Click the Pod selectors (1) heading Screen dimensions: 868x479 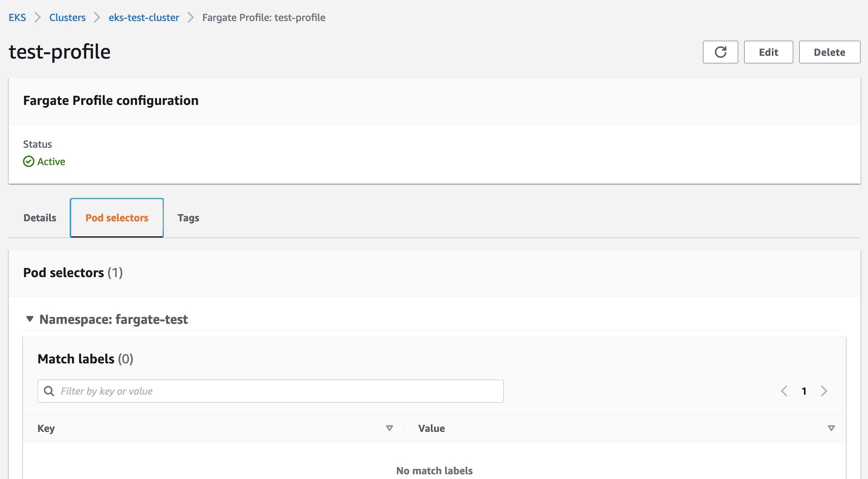73,273
